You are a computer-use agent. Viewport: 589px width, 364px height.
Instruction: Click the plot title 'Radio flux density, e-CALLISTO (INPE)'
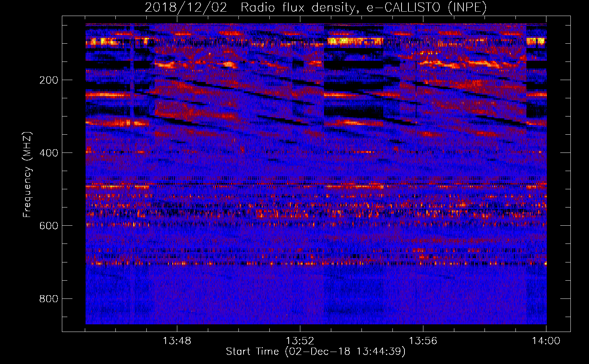pos(363,8)
